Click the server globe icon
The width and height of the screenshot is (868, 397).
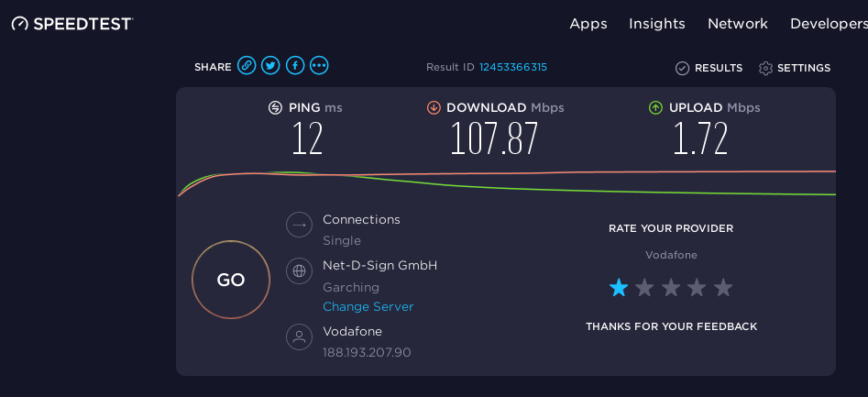(x=299, y=270)
